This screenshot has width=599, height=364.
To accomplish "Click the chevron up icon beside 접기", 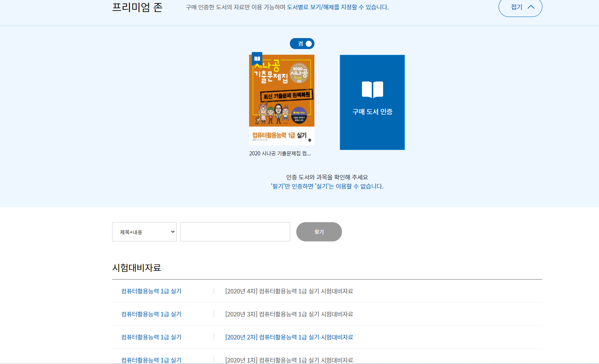I will click(x=531, y=7).
